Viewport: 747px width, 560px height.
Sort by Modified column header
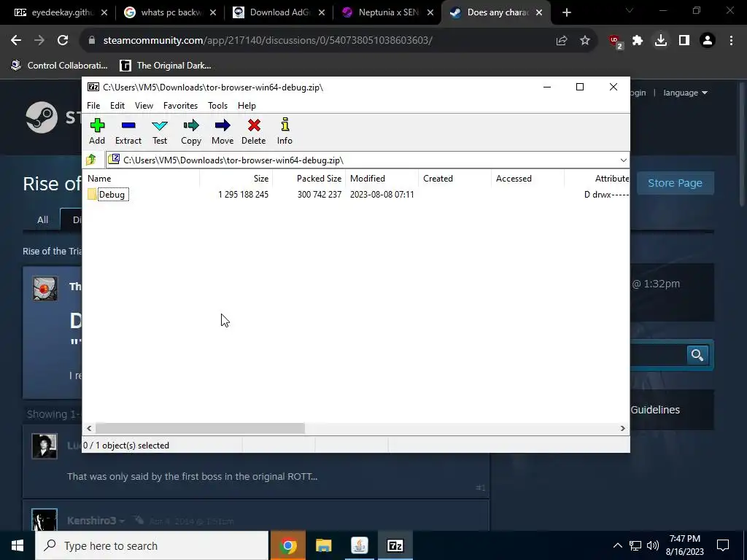click(382, 179)
